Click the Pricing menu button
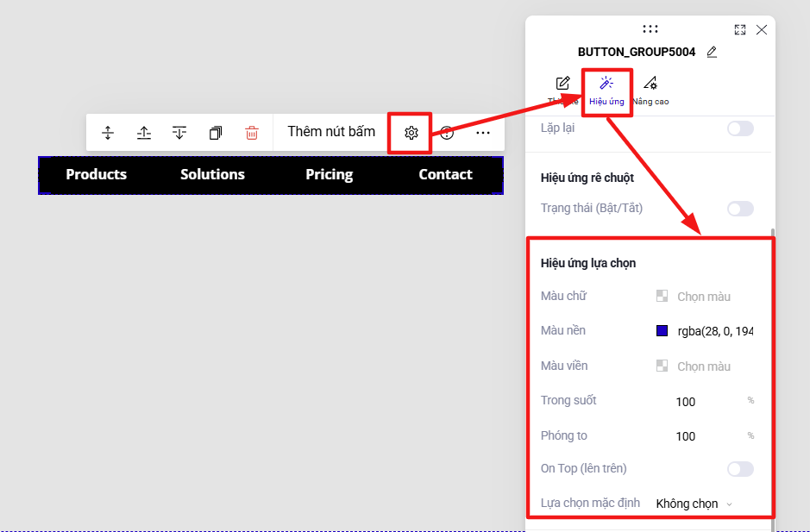Screen dimensions: 810x532 click(329, 174)
